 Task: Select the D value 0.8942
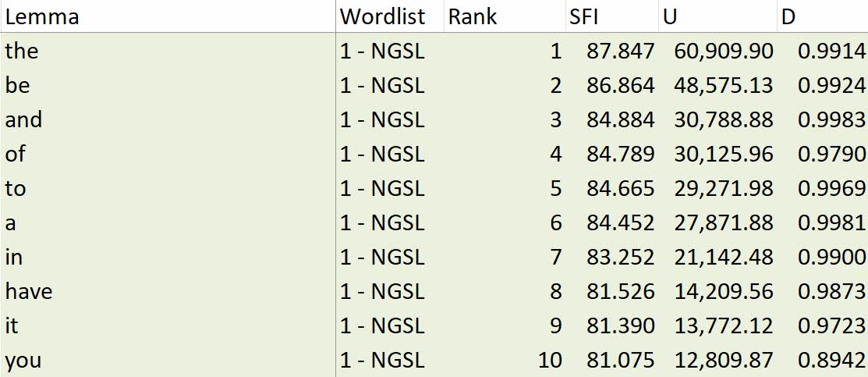coord(831,361)
